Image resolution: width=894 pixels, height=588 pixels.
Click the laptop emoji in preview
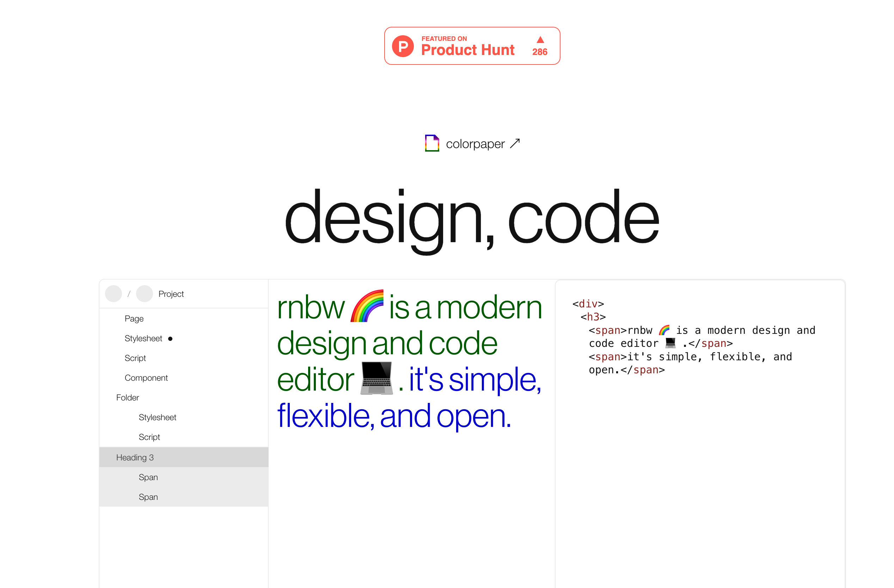pos(376,378)
